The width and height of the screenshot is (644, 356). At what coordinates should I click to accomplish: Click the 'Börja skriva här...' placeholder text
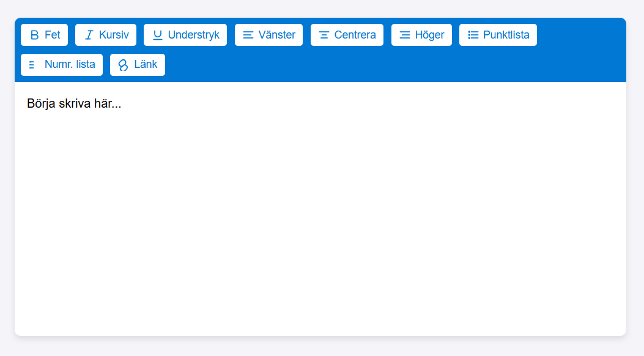tap(74, 103)
